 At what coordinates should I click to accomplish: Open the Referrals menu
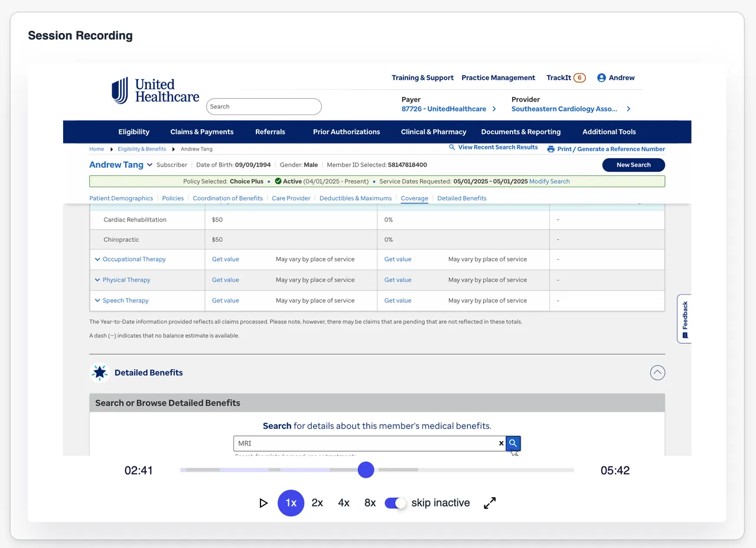[271, 132]
